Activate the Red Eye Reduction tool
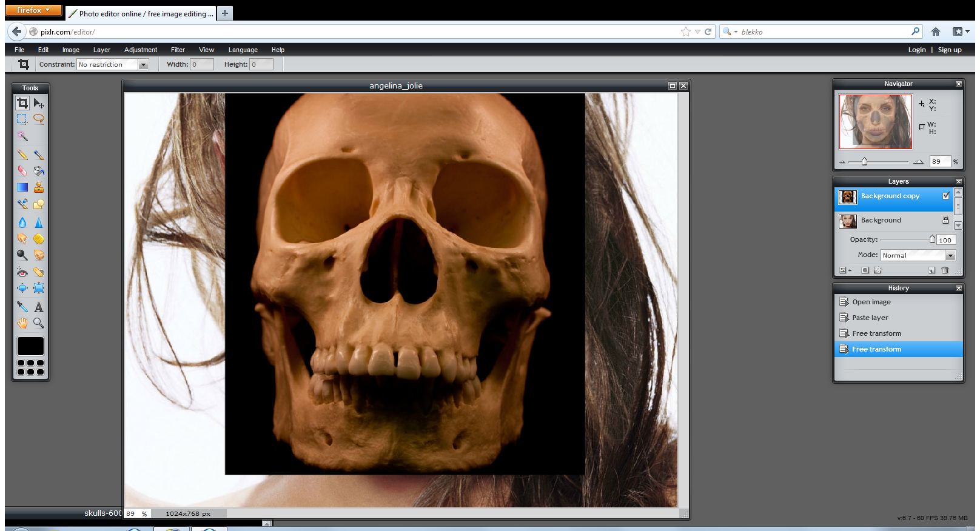980x531 pixels. pyautogui.click(x=22, y=272)
